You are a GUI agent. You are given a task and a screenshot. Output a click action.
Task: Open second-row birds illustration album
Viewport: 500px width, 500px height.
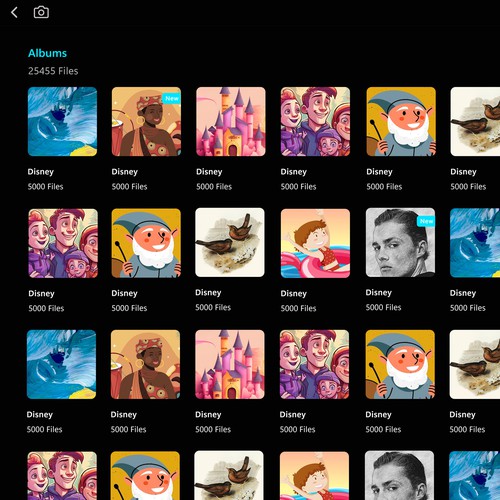tap(230, 242)
